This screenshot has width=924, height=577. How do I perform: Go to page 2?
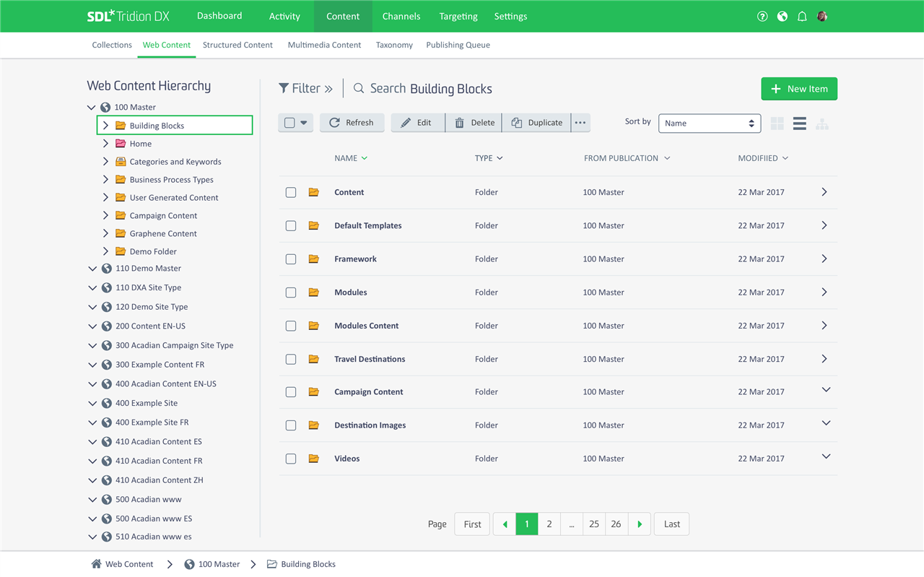pyautogui.click(x=549, y=524)
